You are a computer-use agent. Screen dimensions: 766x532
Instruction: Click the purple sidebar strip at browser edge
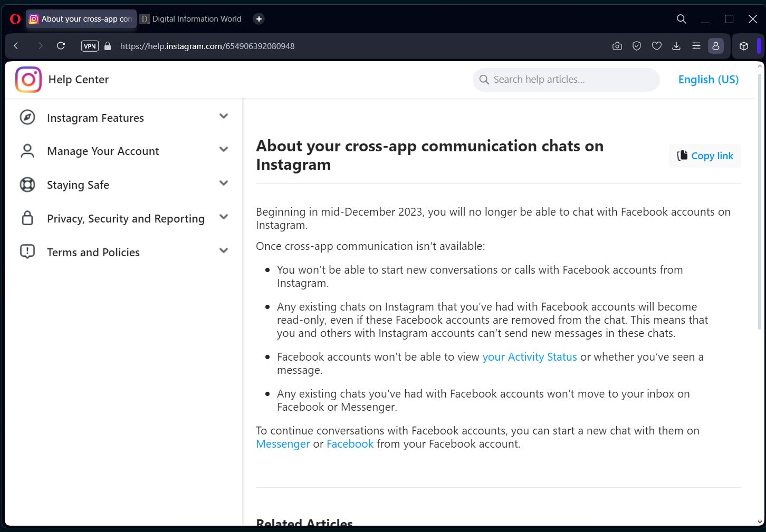pyautogui.click(x=759, y=46)
